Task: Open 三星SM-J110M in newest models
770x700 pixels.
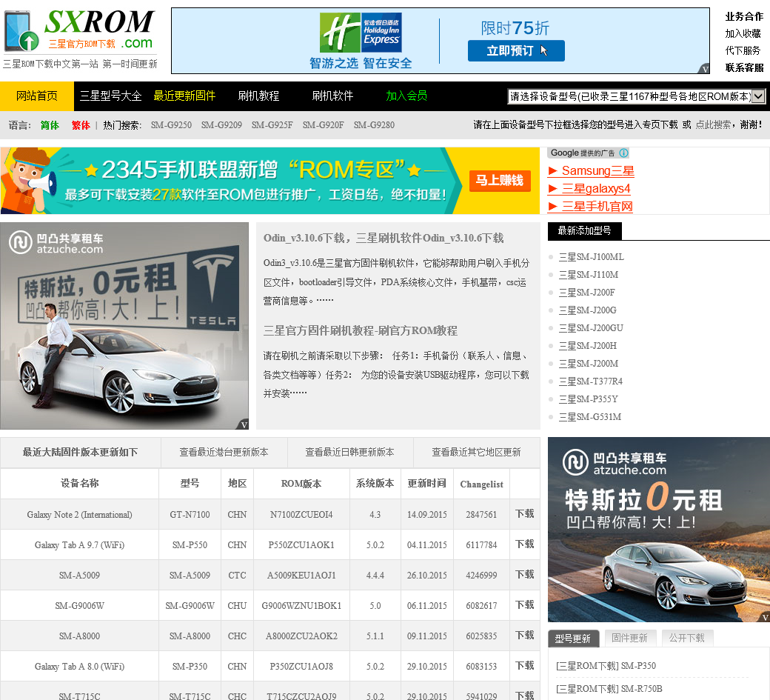Action: [x=589, y=275]
